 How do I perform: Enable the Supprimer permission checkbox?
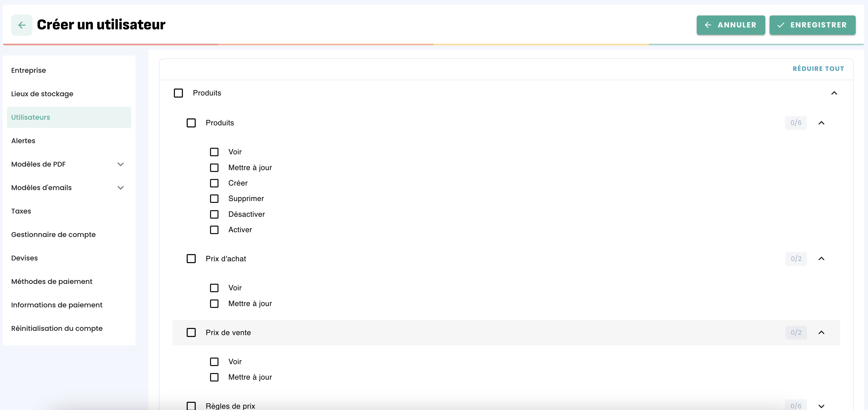(214, 199)
